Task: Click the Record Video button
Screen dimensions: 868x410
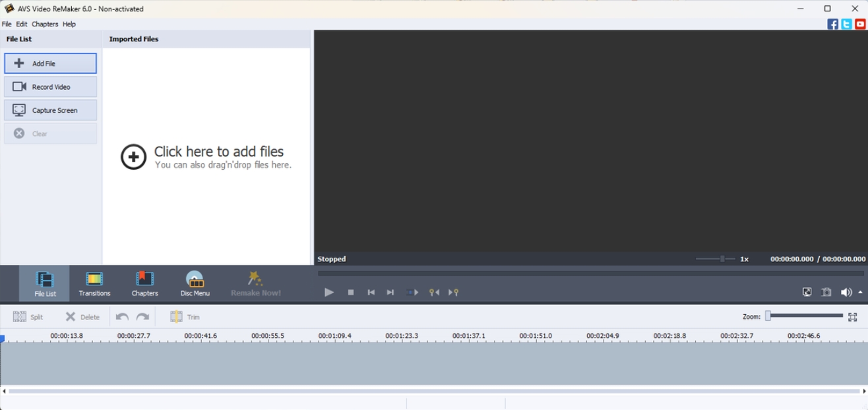Action: (x=50, y=86)
